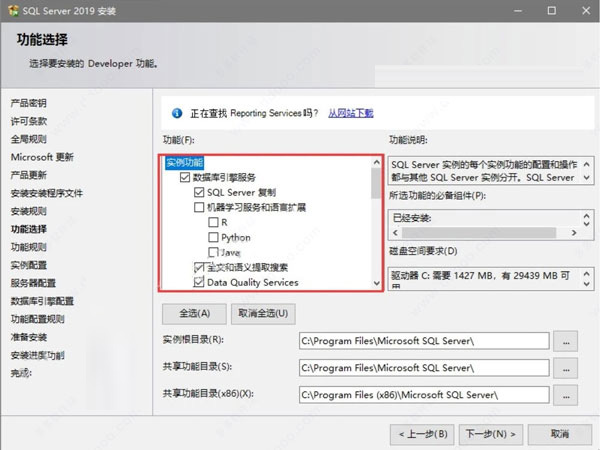This screenshot has height=450, width=600.
Task: Toggle the Data Quality Services checkbox
Action: [x=199, y=282]
